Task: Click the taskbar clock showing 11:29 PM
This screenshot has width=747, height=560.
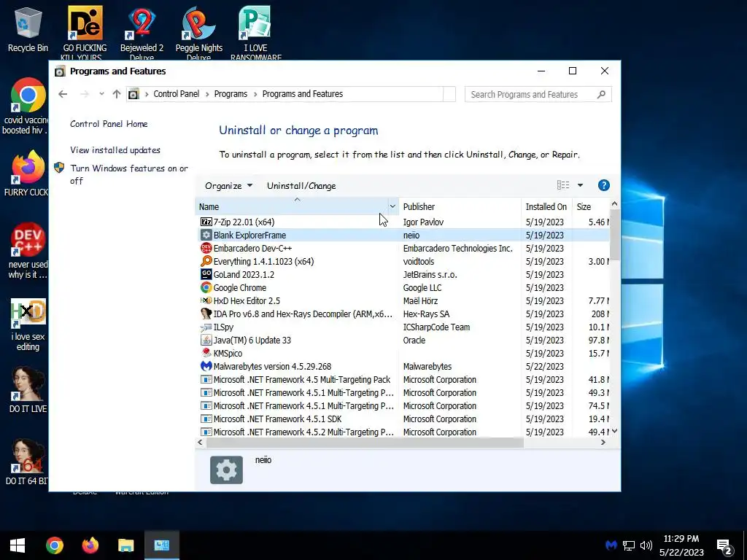Action: pos(681,545)
